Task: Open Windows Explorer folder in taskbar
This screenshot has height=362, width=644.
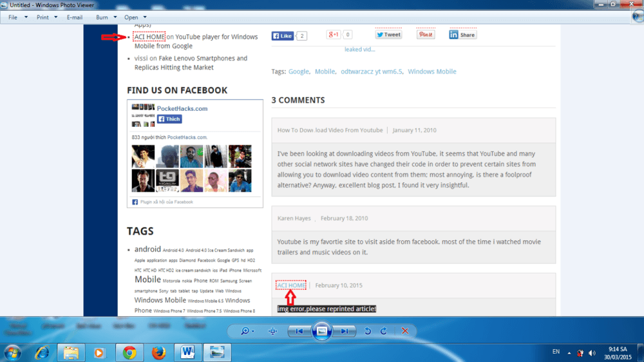Action: click(x=71, y=353)
